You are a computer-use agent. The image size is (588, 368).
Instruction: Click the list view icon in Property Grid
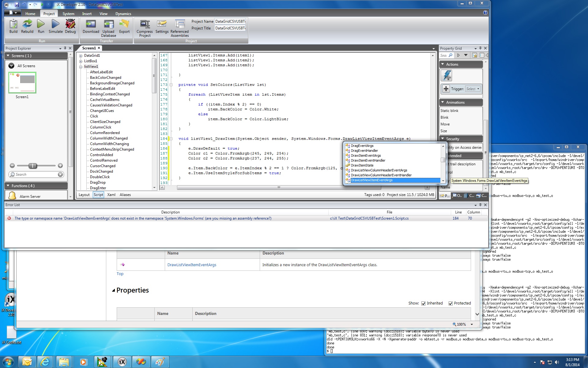tap(482, 55)
